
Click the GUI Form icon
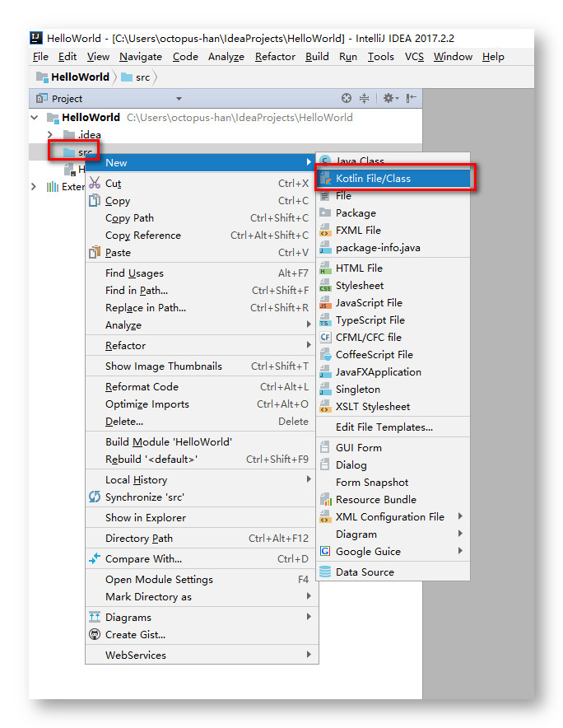[x=325, y=447]
